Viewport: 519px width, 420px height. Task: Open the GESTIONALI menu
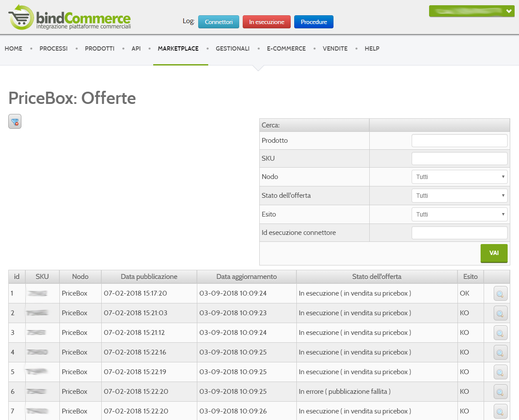pos(233,48)
